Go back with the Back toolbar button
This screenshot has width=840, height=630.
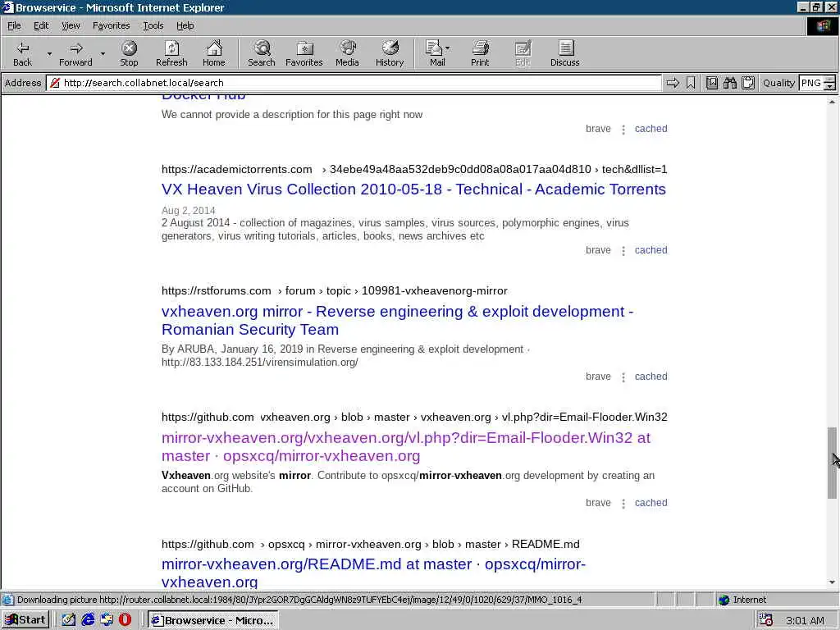click(x=22, y=53)
